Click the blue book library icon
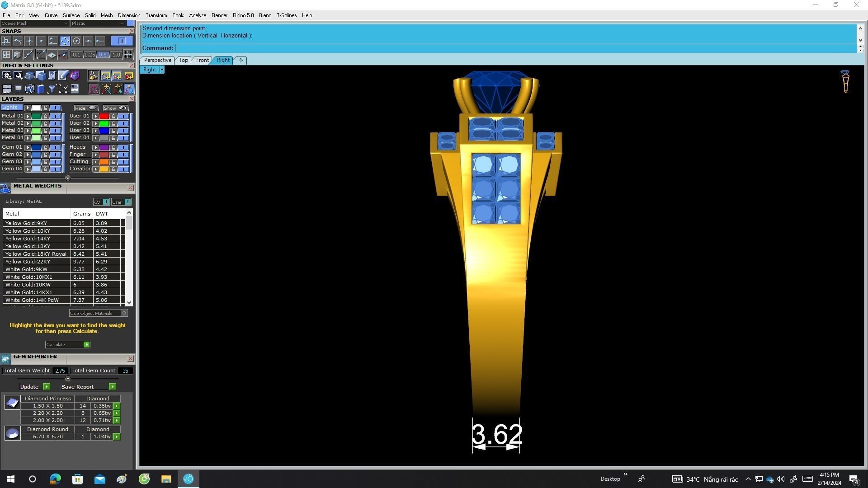 tap(41, 89)
